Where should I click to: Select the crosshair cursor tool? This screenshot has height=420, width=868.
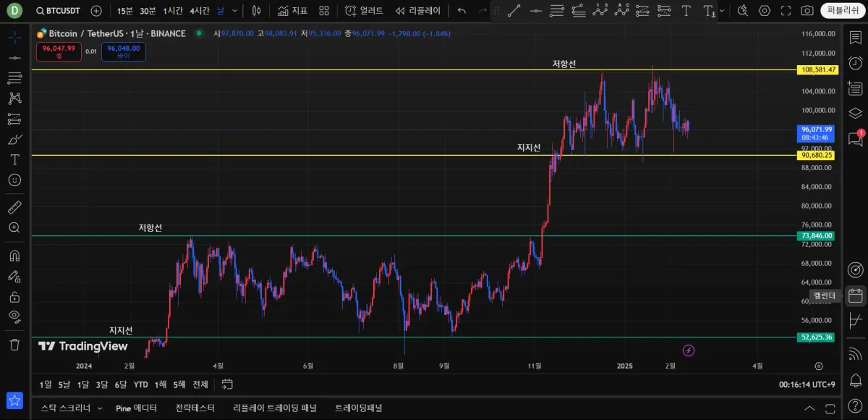point(14,37)
